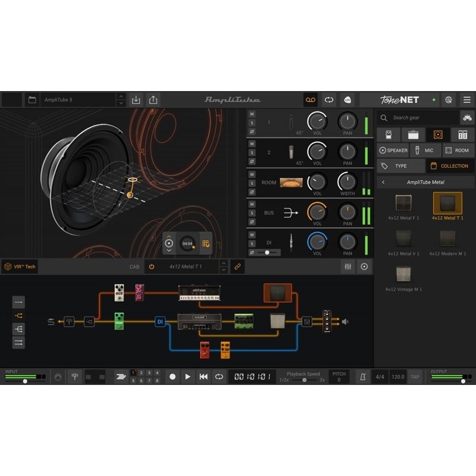Click the 4/4 time signature button
Screen dimensions: 476x476
[380, 377]
